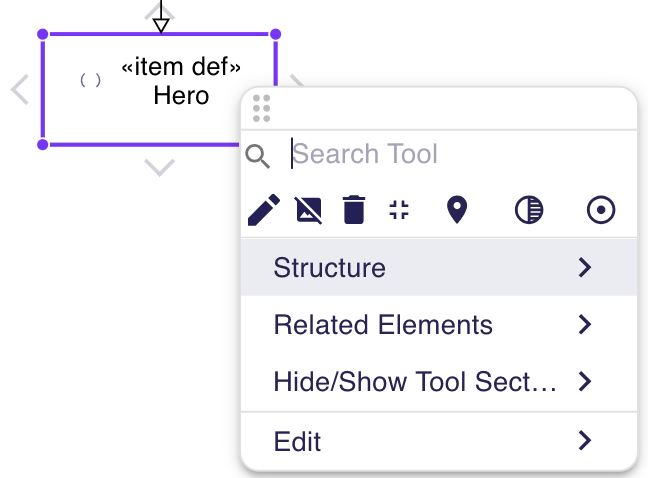Click the pin location icon
The height and width of the screenshot is (478, 648).
(457, 210)
